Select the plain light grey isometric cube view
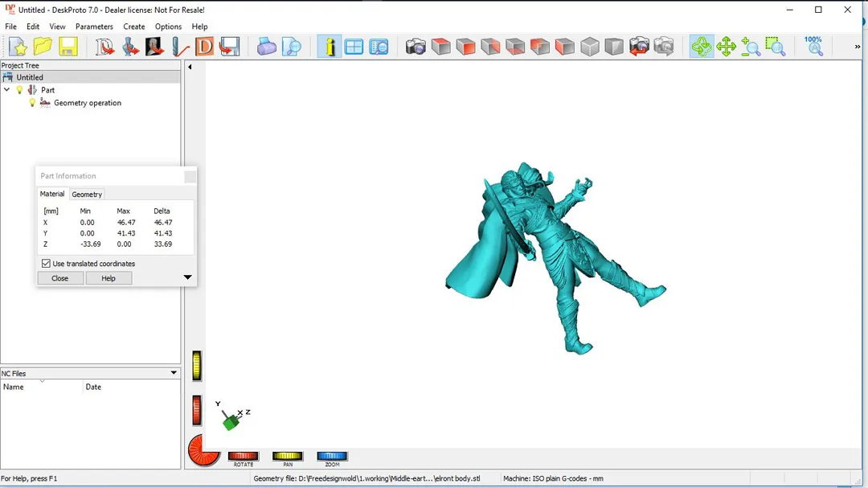 click(x=590, y=47)
